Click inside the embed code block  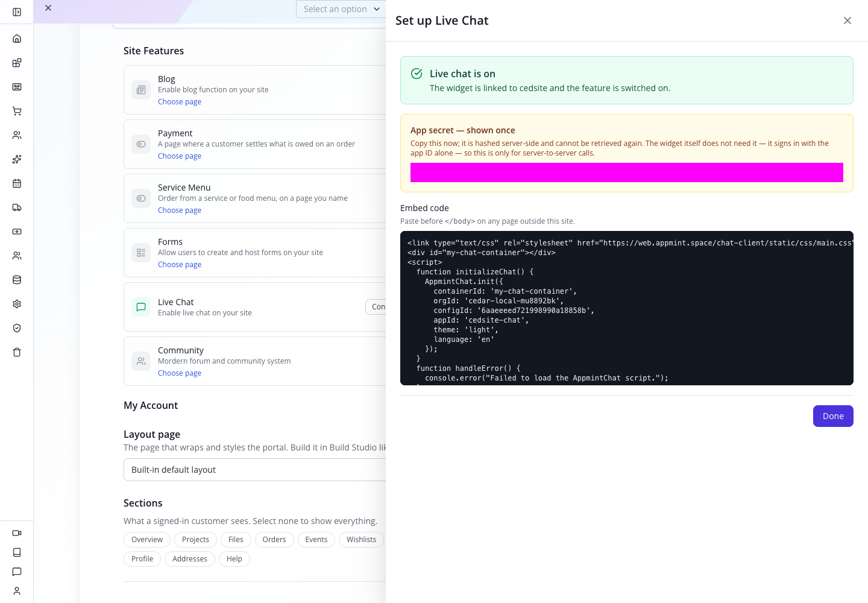(627, 308)
